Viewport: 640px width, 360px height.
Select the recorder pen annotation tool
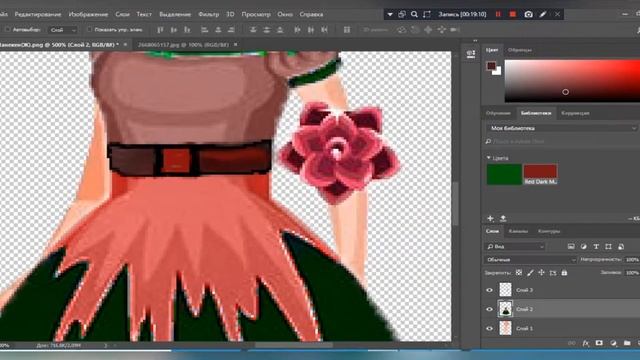pyautogui.click(x=543, y=14)
